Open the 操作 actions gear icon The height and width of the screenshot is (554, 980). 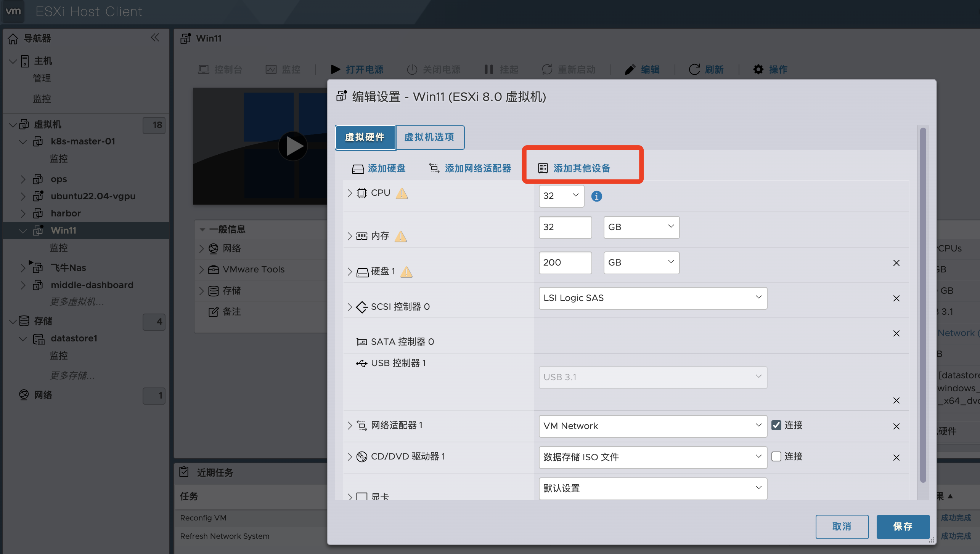click(758, 69)
